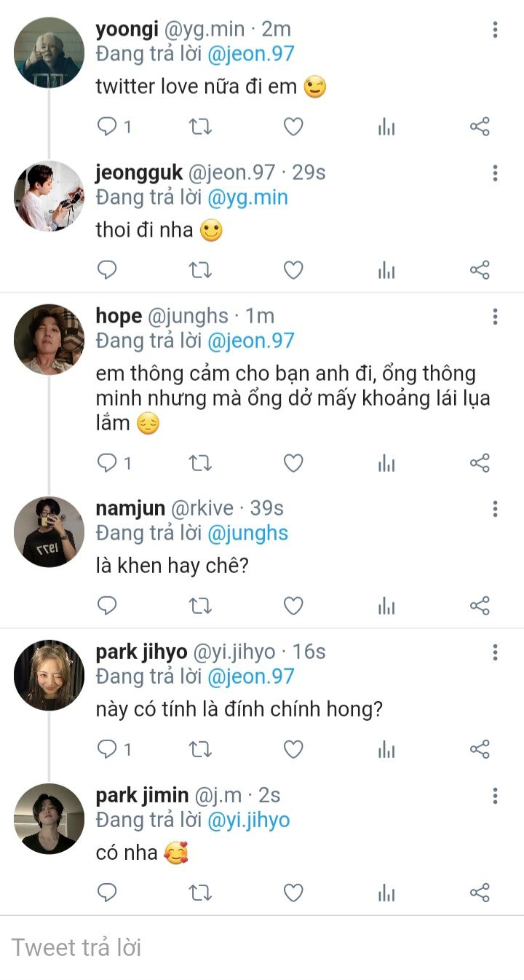
Task: Open the @yi.jihyo mention in jimin's reply
Action: (x=249, y=820)
